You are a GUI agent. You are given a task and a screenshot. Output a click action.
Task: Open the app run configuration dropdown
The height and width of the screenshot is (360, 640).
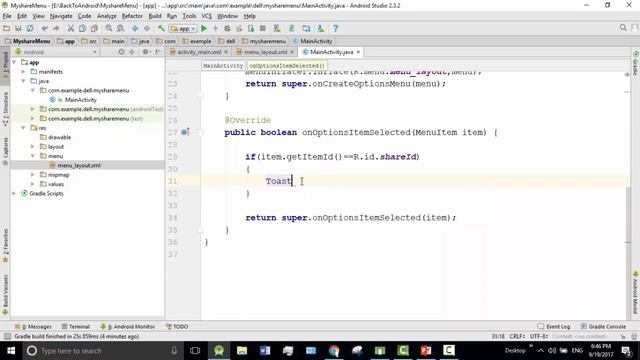click(x=183, y=29)
